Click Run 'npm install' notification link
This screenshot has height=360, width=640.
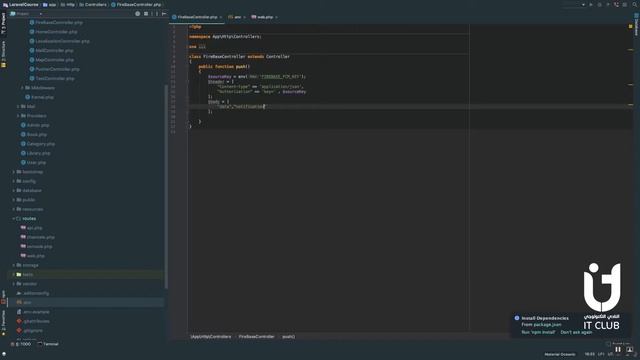click(538, 332)
